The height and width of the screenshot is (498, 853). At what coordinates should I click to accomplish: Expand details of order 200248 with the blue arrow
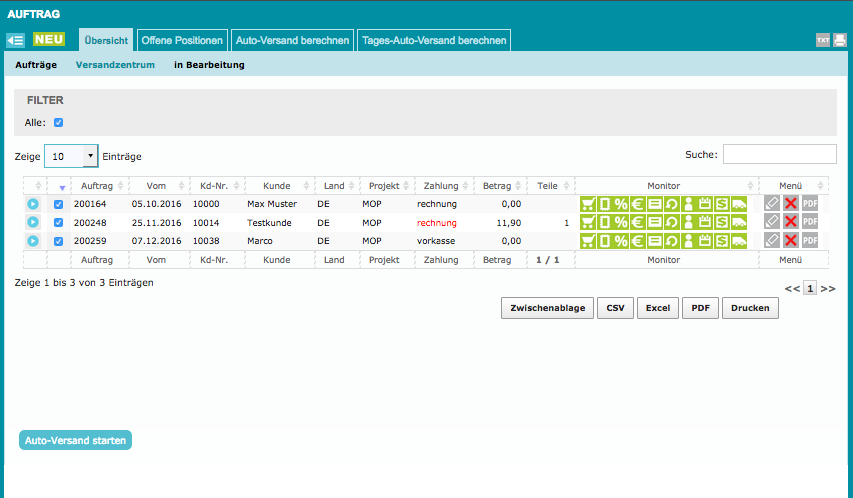[33, 222]
